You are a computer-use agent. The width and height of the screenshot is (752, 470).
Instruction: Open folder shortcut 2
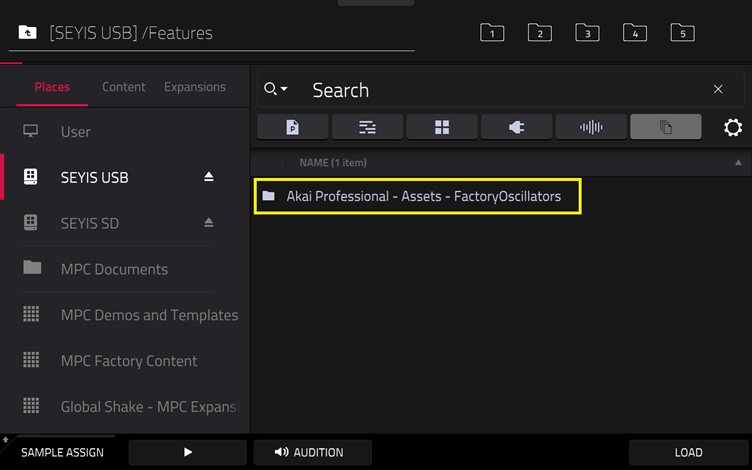(540, 33)
